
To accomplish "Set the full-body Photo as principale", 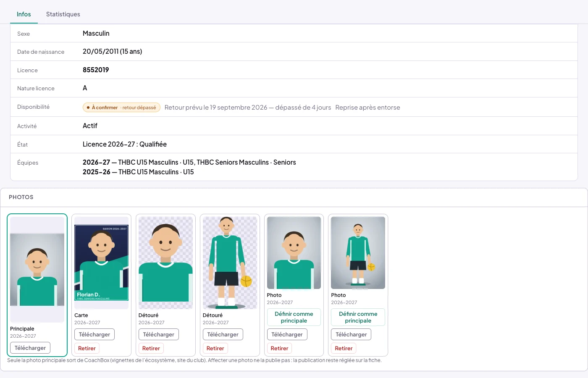I will 358,317.
